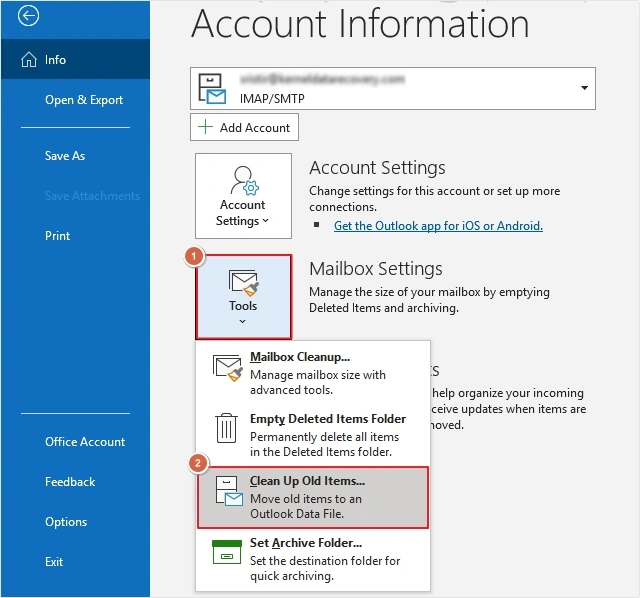Click the Empty Deleted Items trash icon
This screenshot has width=640, height=598.
point(226,428)
